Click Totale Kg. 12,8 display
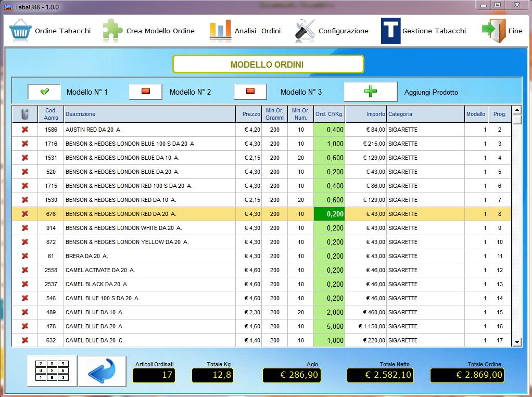This screenshot has width=532, height=397. (213, 375)
